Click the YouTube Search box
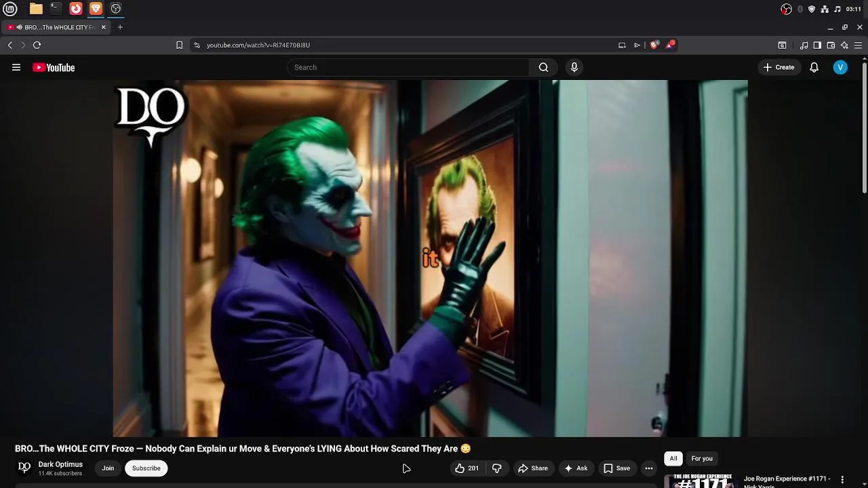Image resolution: width=868 pixels, height=488 pixels. (x=408, y=67)
